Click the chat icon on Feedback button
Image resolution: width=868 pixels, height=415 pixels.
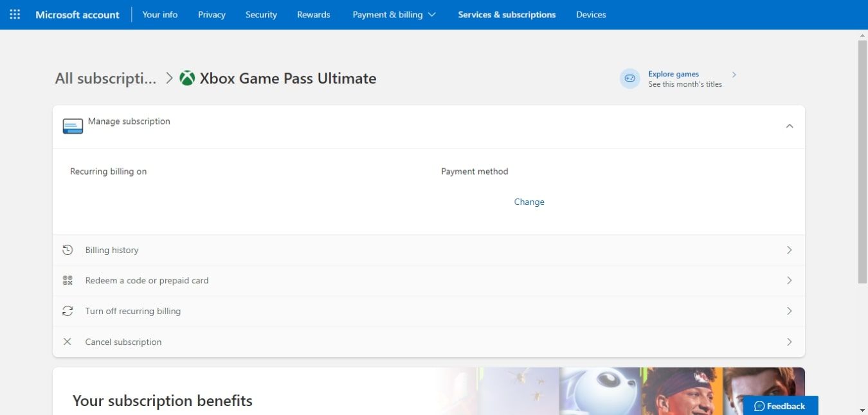[x=759, y=406]
